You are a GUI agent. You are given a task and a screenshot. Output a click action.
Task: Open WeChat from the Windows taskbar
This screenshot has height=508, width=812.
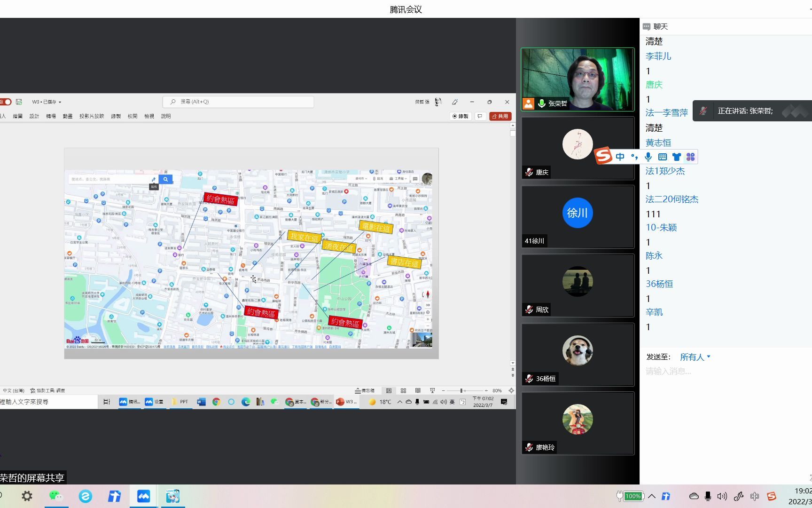coord(56,496)
